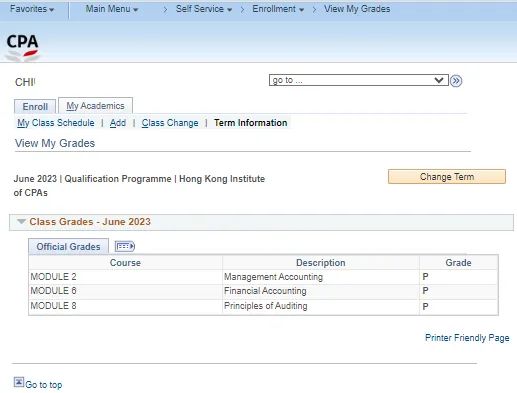The image size is (517, 393).
Task: Click the show all columns grid icon
Action: 125,246
